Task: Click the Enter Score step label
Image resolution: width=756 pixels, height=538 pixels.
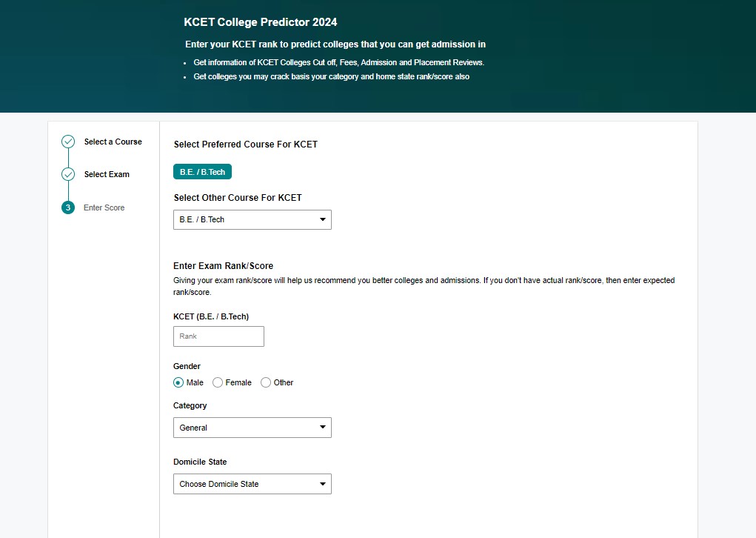Action: 106,207
